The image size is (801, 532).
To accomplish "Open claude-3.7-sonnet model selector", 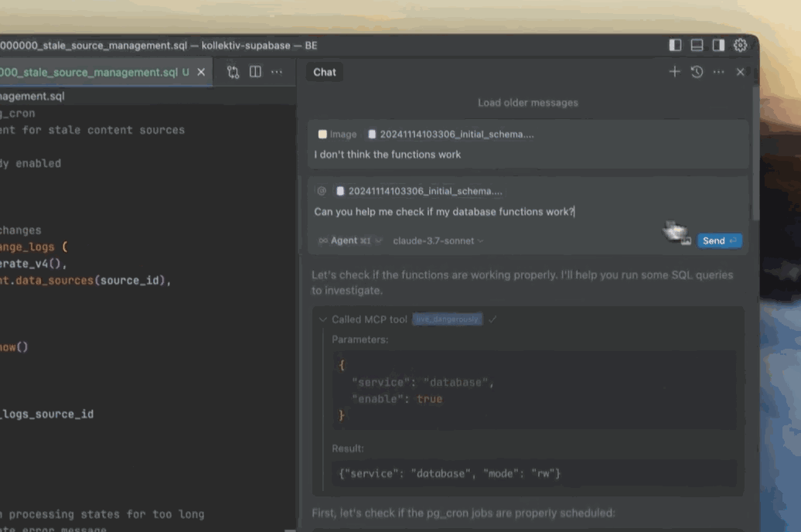I will 438,240.
